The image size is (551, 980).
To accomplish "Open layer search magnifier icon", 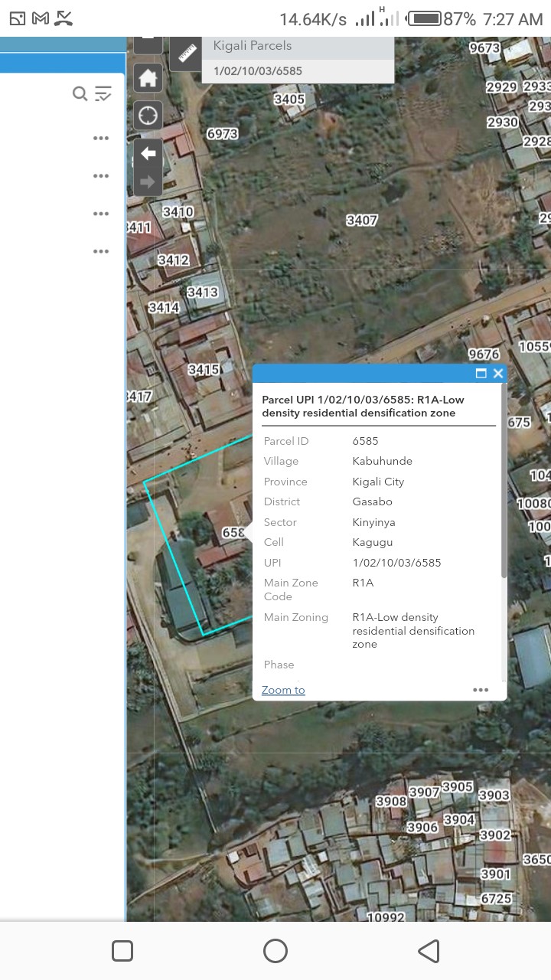I will [80, 93].
